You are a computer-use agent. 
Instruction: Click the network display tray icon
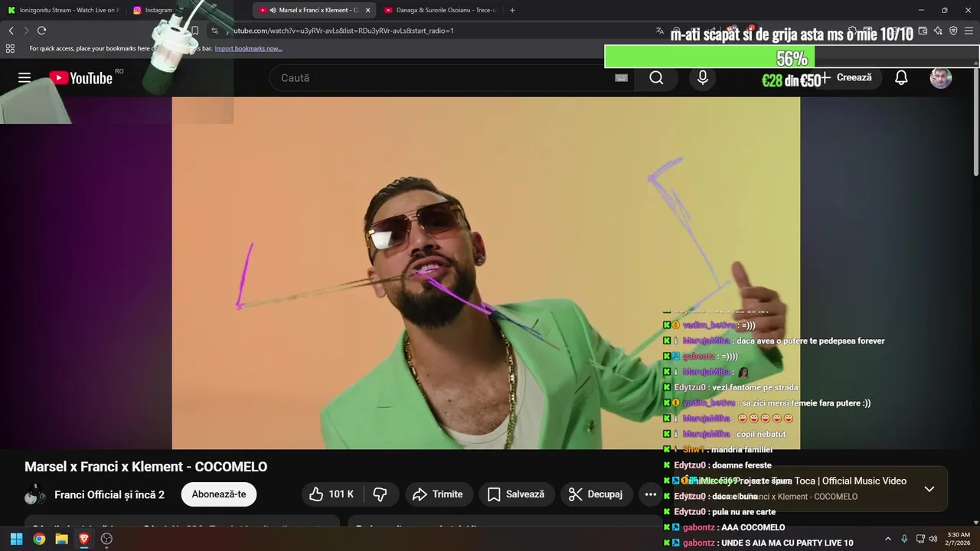click(920, 539)
